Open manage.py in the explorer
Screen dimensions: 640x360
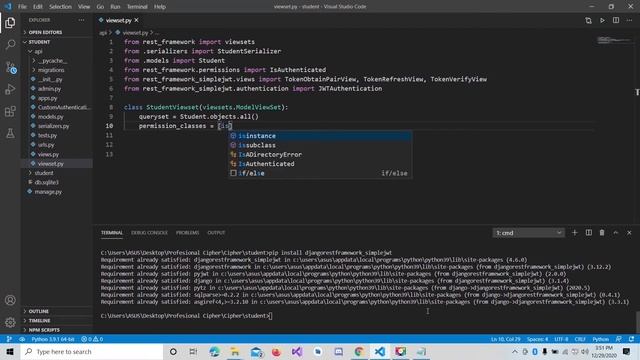click(48, 192)
